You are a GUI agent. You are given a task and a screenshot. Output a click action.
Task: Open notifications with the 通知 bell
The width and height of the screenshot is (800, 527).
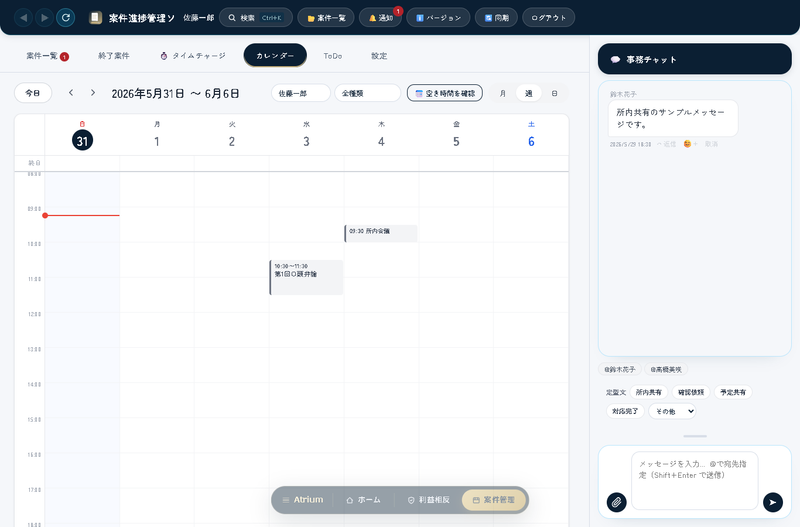[x=380, y=18]
